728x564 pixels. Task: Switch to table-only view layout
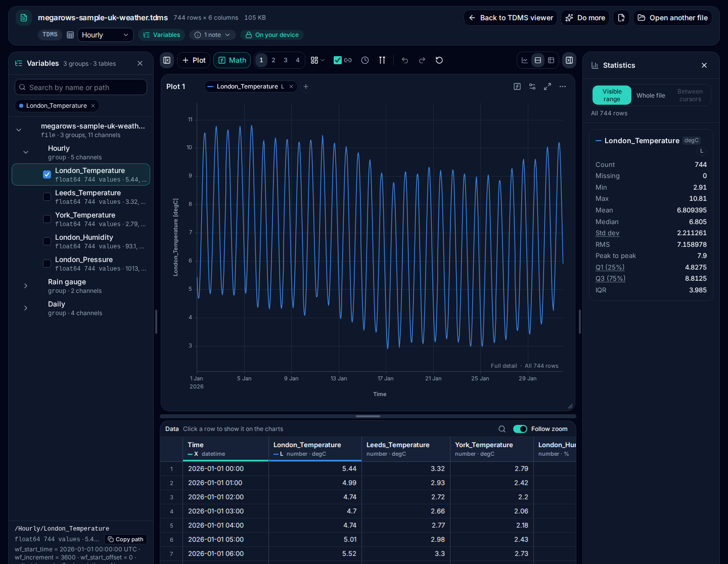point(551,60)
